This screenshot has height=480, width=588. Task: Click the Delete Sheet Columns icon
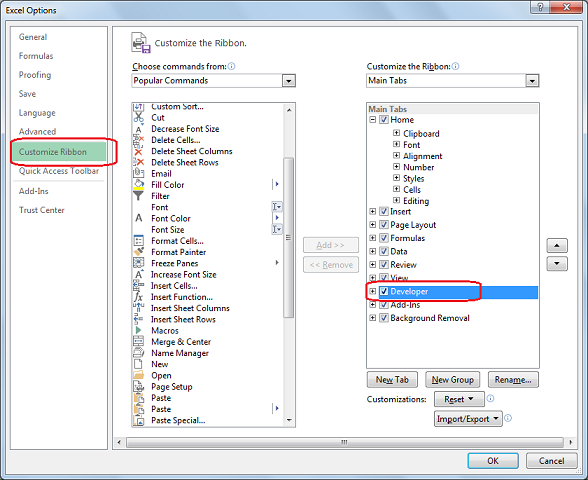[x=138, y=152]
